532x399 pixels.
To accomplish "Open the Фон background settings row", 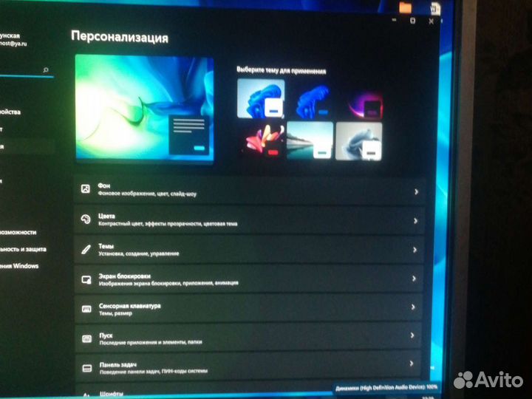I will pos(250,190).
